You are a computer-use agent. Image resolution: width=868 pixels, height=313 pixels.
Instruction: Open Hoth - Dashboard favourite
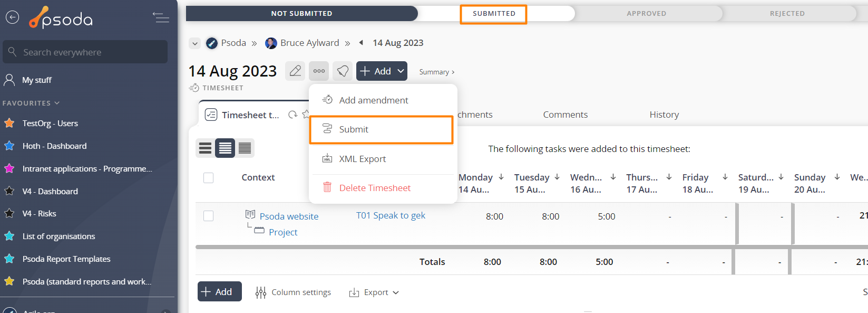(54, 146)
